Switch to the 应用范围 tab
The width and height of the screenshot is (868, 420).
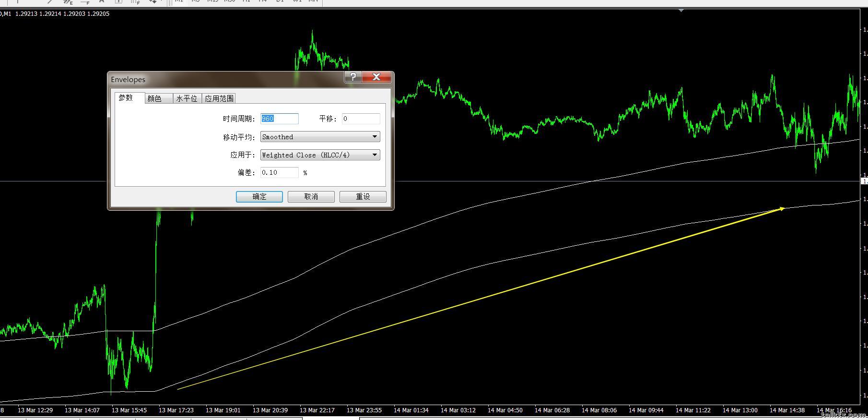pos(219,98)
